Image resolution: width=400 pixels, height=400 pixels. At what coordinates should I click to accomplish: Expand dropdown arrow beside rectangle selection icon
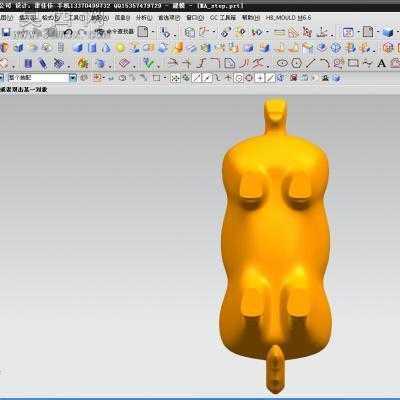(x=165, y=78)
